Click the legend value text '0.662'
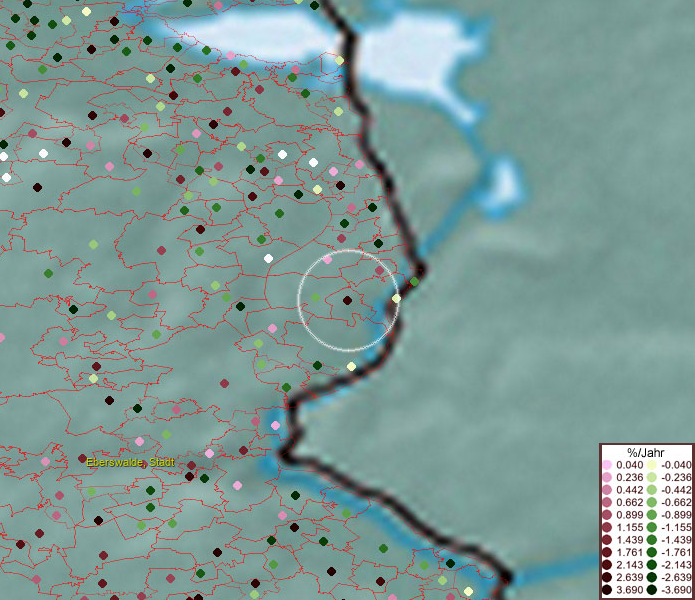 (x=629, y=502)
